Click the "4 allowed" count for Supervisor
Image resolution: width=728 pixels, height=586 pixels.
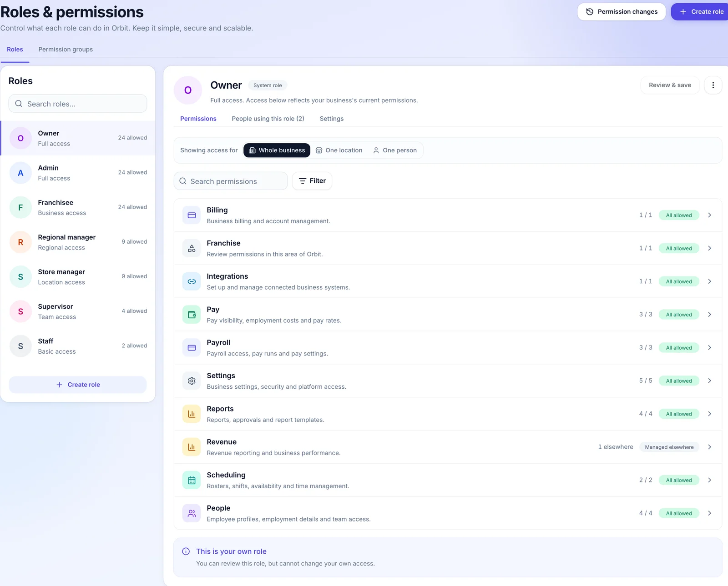[x=134, y=311]
